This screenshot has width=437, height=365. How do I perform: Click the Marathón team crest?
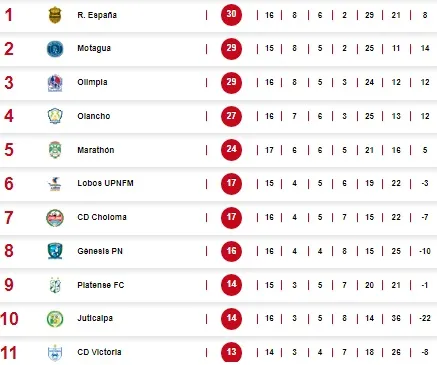click(55, 150)
